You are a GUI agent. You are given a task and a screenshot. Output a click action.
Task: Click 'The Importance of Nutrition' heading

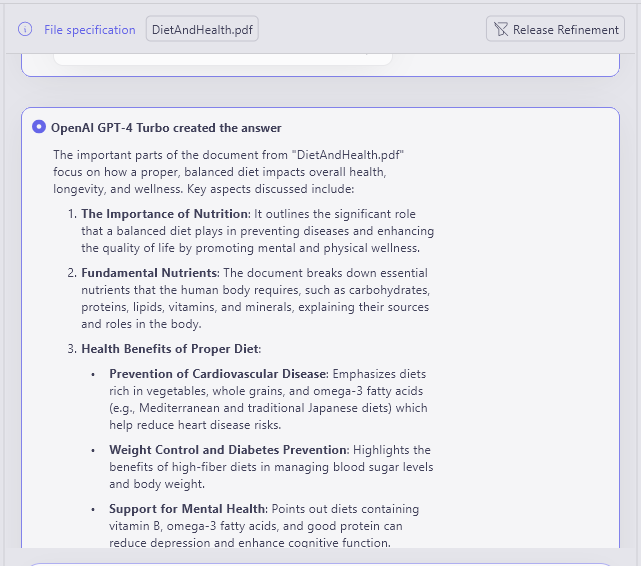164,214
